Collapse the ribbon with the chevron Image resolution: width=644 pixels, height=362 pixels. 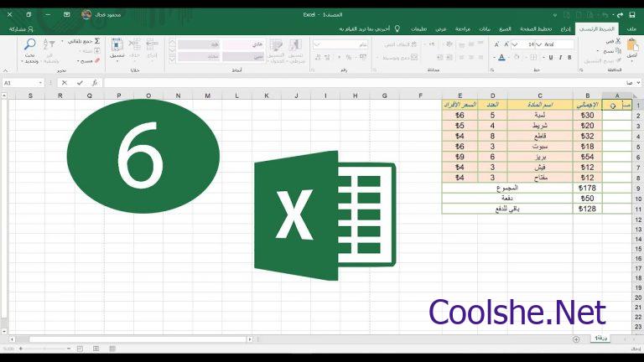(5, 70)
